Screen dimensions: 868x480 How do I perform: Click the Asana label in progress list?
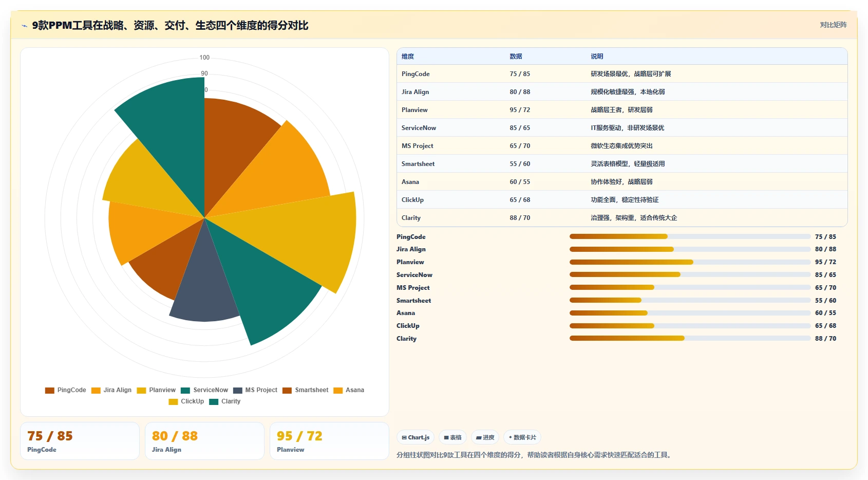pyautogui.click(x=406, y=313)
